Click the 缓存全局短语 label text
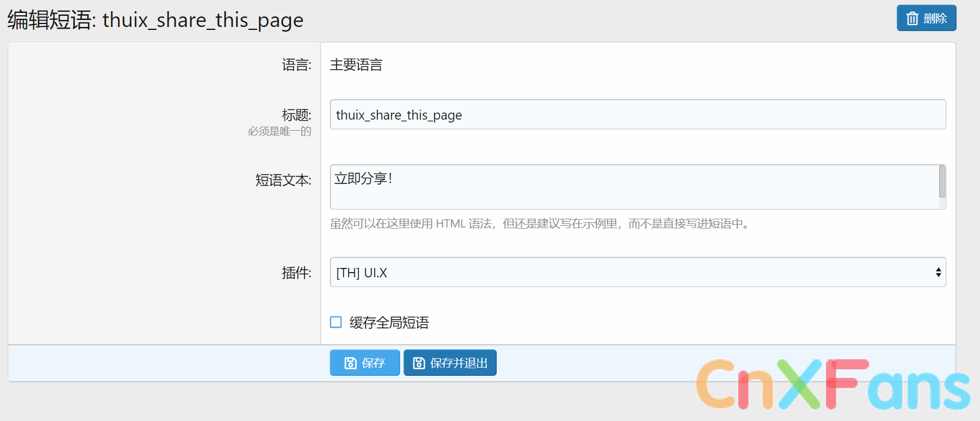The height and width of the screenshot is (421, 980). 389,322
